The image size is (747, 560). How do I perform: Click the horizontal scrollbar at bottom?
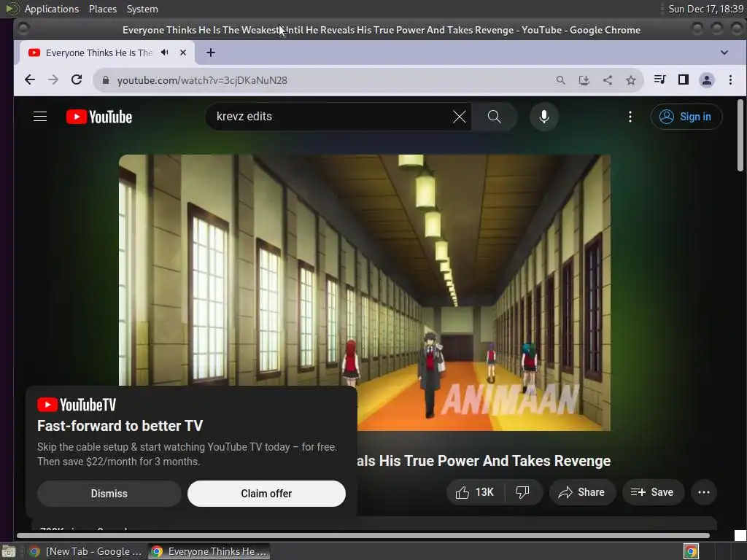(x=363, y=536)
